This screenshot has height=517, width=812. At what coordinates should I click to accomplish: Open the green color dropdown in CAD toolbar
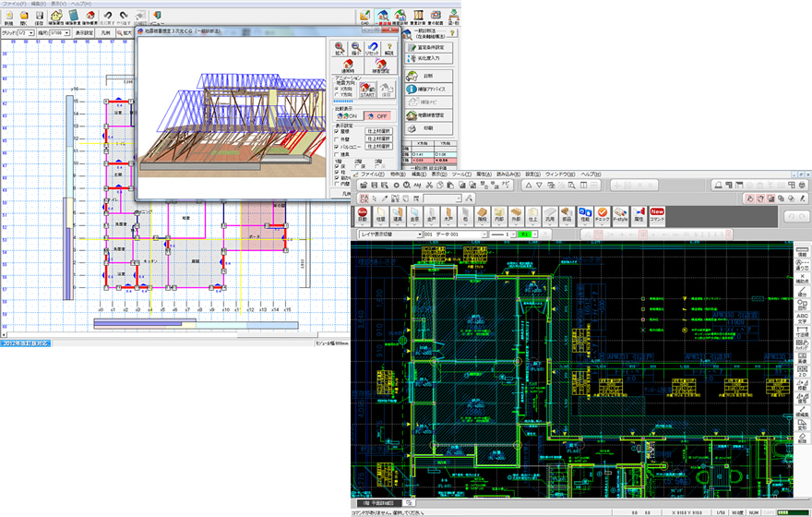tap(535, 234)
